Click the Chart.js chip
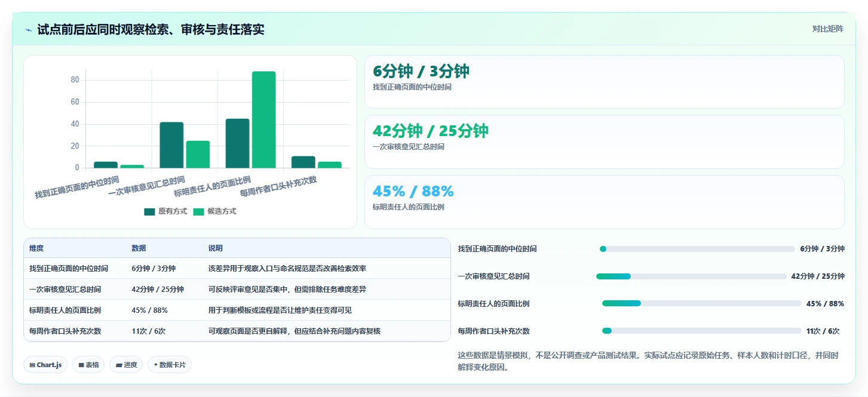 pos(45,365)
